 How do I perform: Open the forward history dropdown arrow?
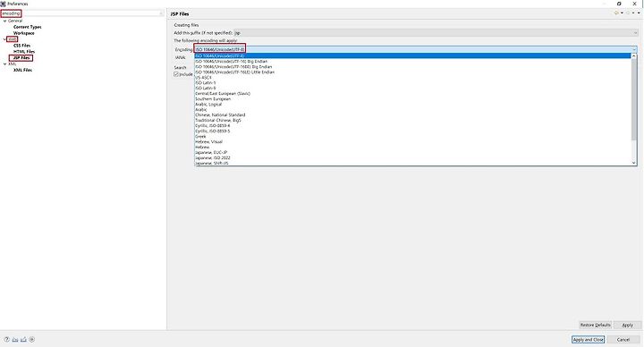pos(633,13)
